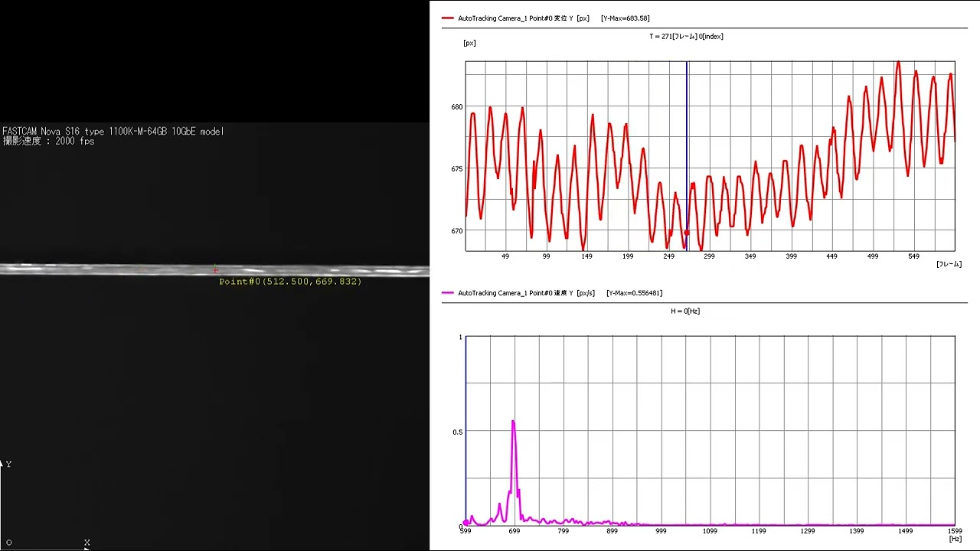
Task: Click the 1599 tick on frequency axis
Action: pyautogui.click(x=954, y=531)
